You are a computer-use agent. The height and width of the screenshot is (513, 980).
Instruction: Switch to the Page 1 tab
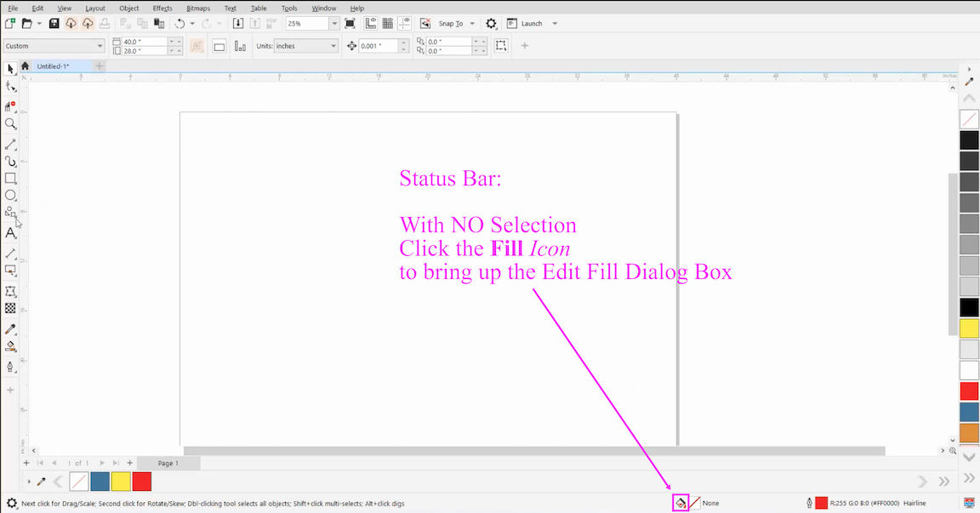pyautogui.click(x=168, y=464)
